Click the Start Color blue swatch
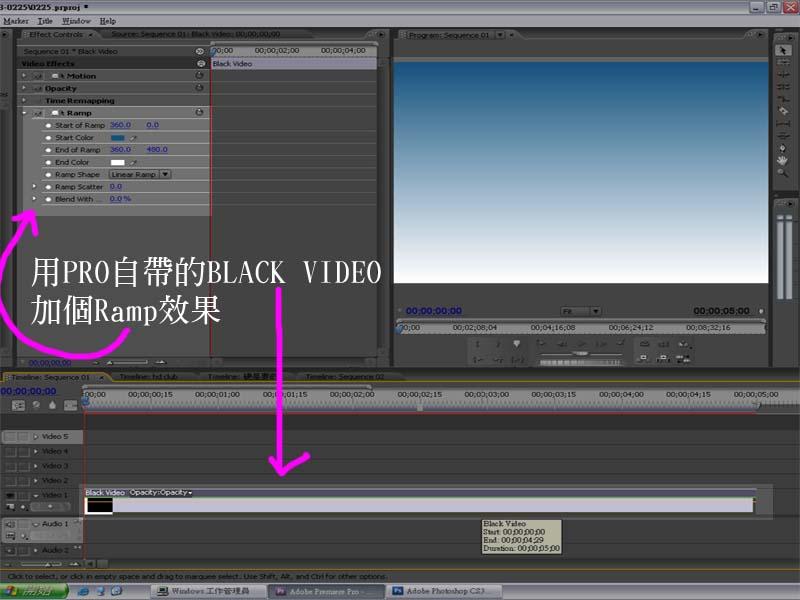800x600 pixels. 118,138
